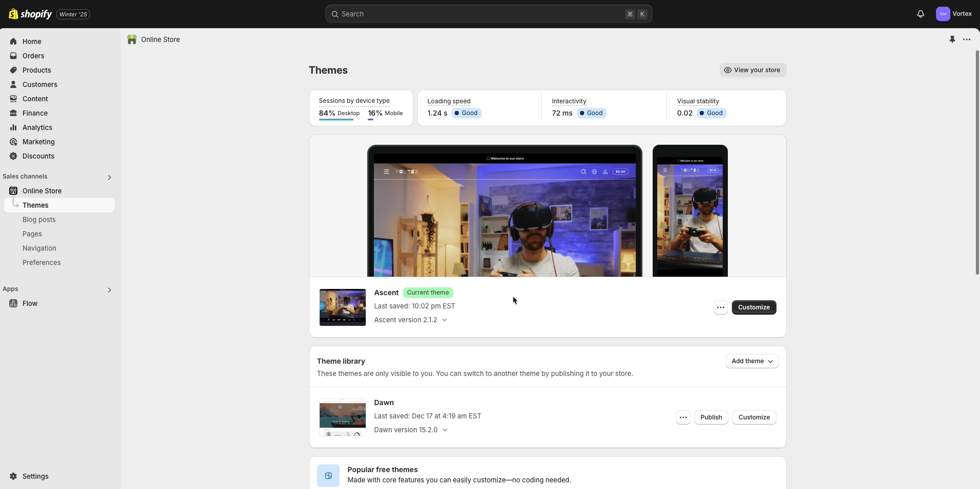Open the page's three-dot menu in the header
This screenshot has height=489, width=980.
[966, 39]
